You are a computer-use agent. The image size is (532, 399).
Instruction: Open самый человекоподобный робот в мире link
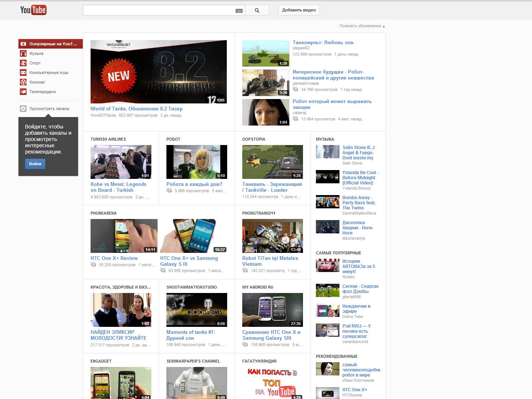point(361,370)
